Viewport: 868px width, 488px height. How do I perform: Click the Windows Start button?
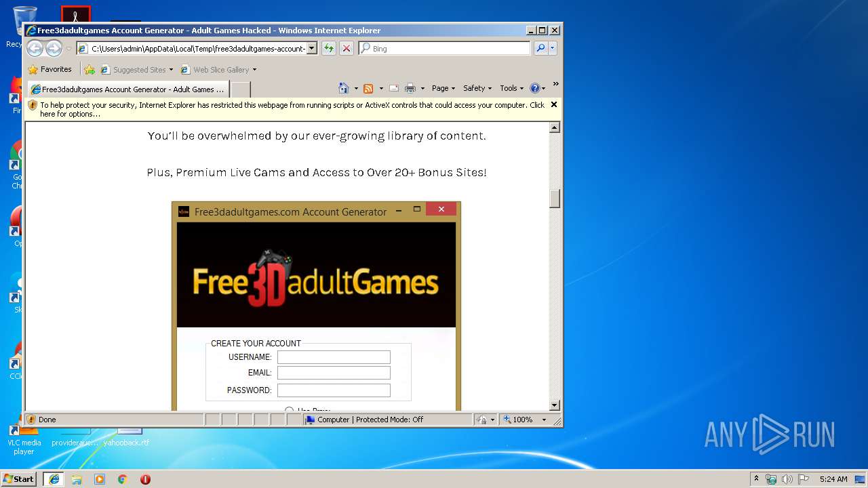pos(19,479)
